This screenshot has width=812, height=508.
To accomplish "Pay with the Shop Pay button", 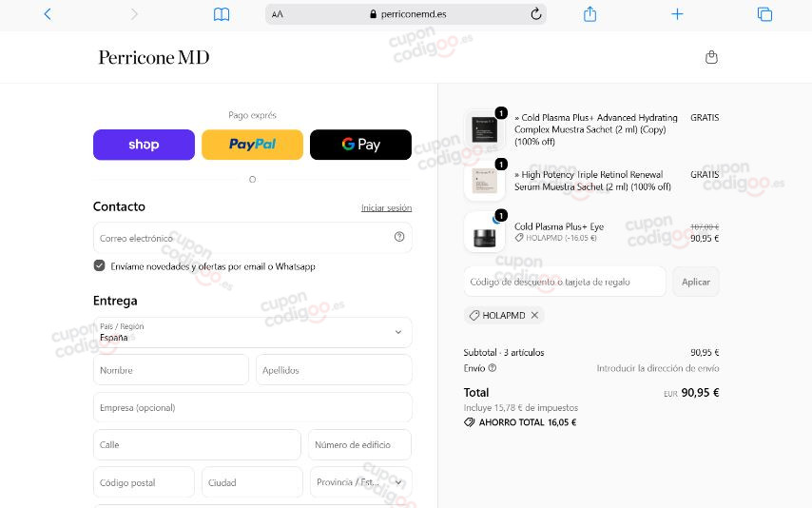I will point(144,145).
